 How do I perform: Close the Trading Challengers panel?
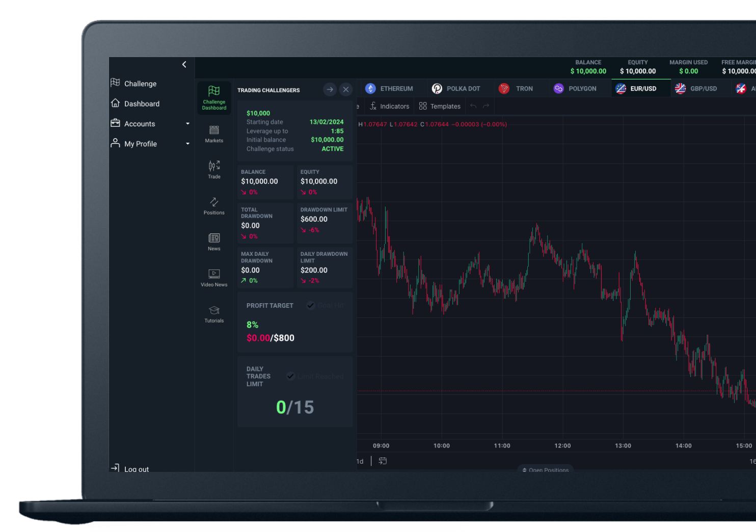[x=346, y=90]
